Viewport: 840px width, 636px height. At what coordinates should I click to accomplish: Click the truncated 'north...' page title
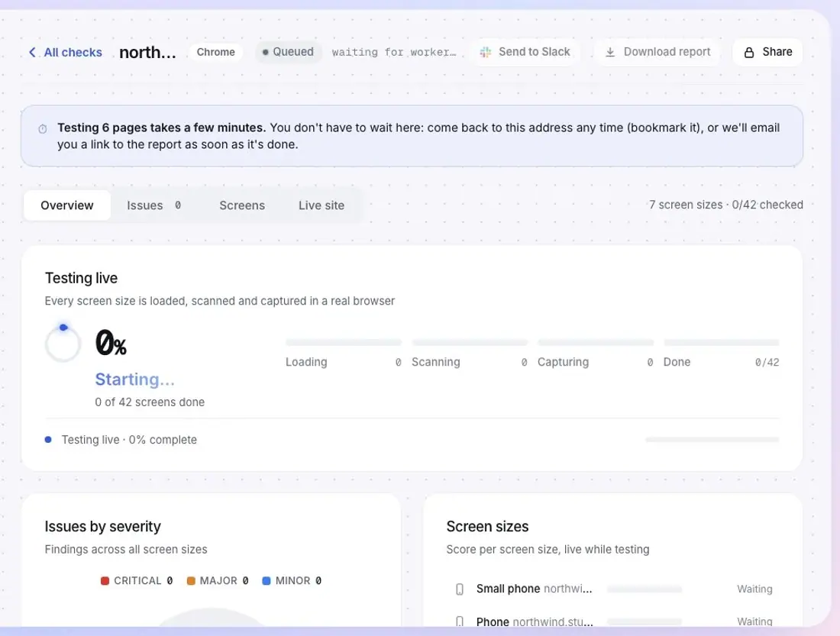coord(147,52)
